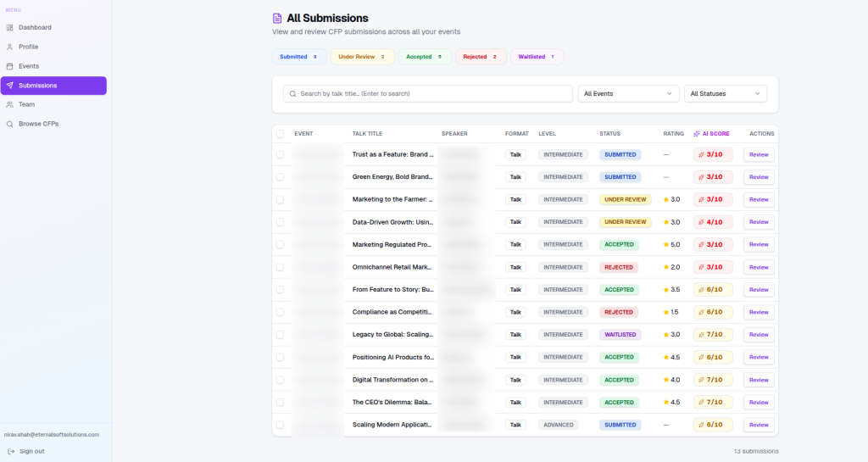Image resolution: width=868 pixels, height=462 pixels.
Task: Click the WAITLISTED status badge
Action: pyautogui.click(x=620, y=335)
